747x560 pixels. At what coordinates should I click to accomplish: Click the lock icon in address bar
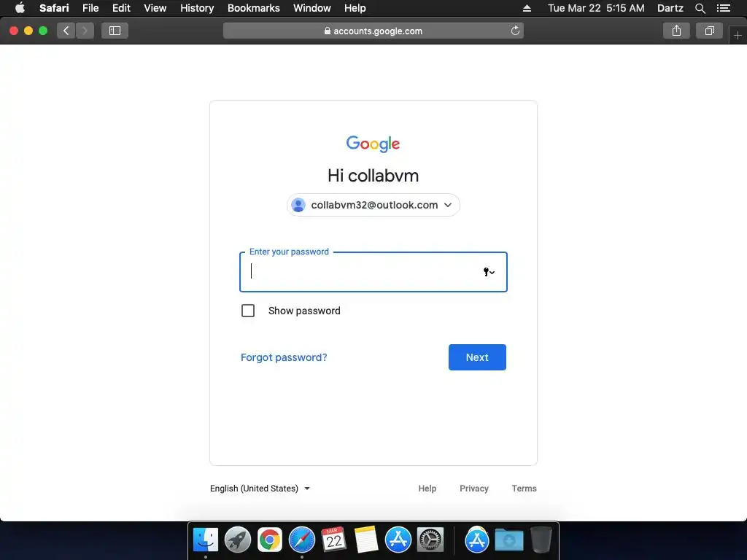[328, 31]
